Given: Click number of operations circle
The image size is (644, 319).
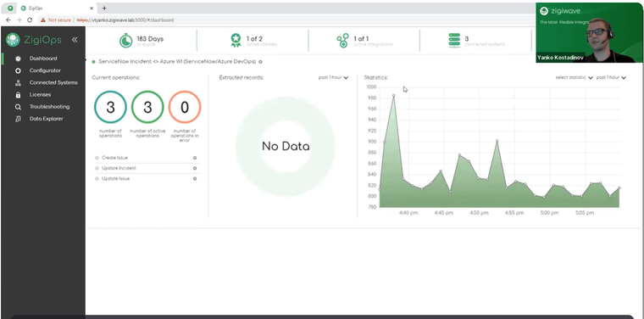Looking at the screenshot, I should point(110,107).
